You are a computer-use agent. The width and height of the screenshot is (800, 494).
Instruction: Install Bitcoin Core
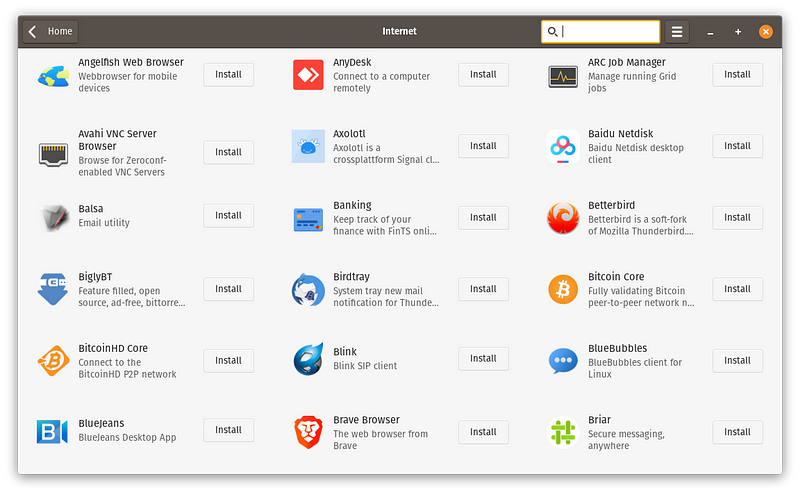tap(737, 289)
